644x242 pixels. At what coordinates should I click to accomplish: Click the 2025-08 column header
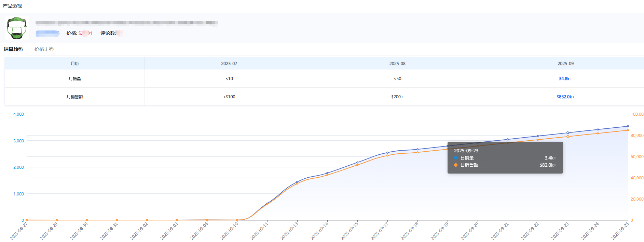pos(397,64)
